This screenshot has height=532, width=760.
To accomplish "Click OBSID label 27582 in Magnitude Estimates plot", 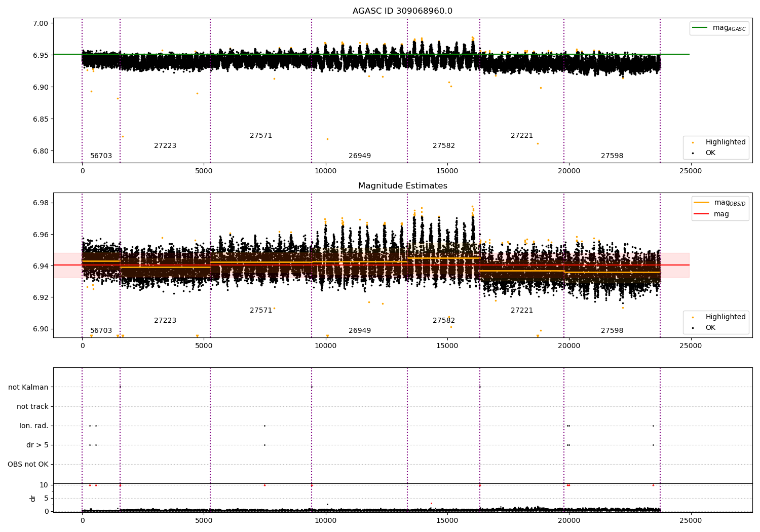I will 444,321.
